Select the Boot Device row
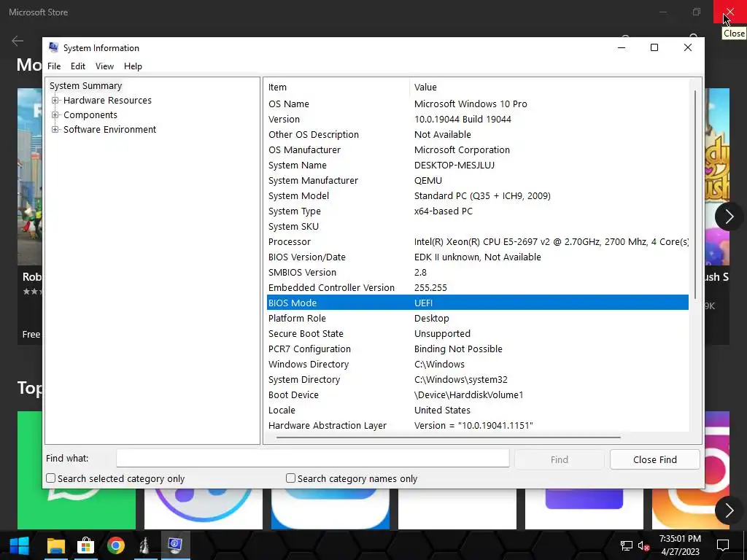Screen dimensions: 747x560 (x=477, y=394)
